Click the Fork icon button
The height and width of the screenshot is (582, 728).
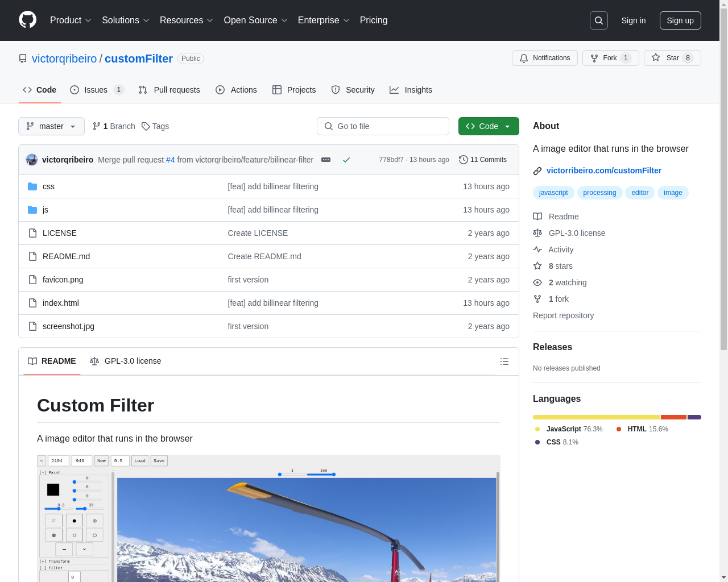pos(611,58)
